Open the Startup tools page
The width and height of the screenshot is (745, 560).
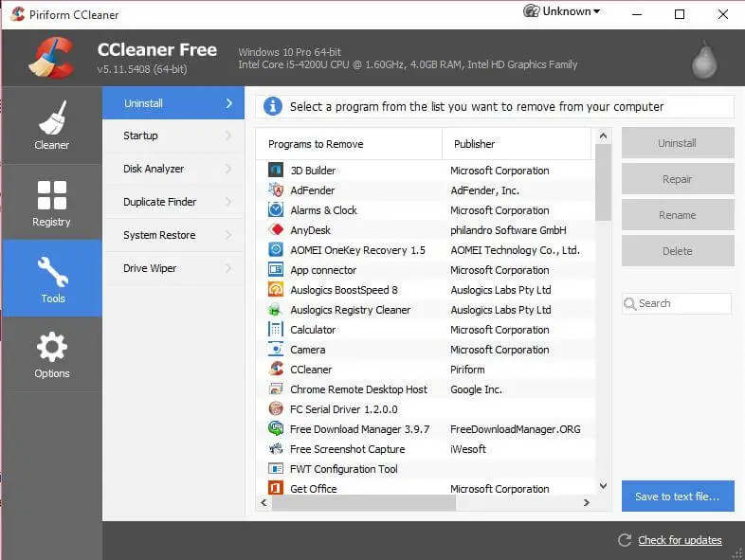click(173, 135)
